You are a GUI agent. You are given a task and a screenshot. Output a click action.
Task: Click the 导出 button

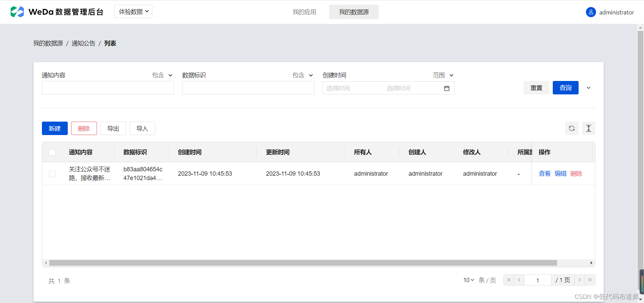point(113,128)
